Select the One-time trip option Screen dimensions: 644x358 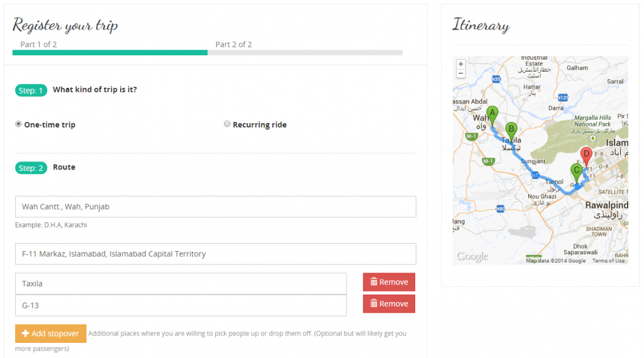18,124
